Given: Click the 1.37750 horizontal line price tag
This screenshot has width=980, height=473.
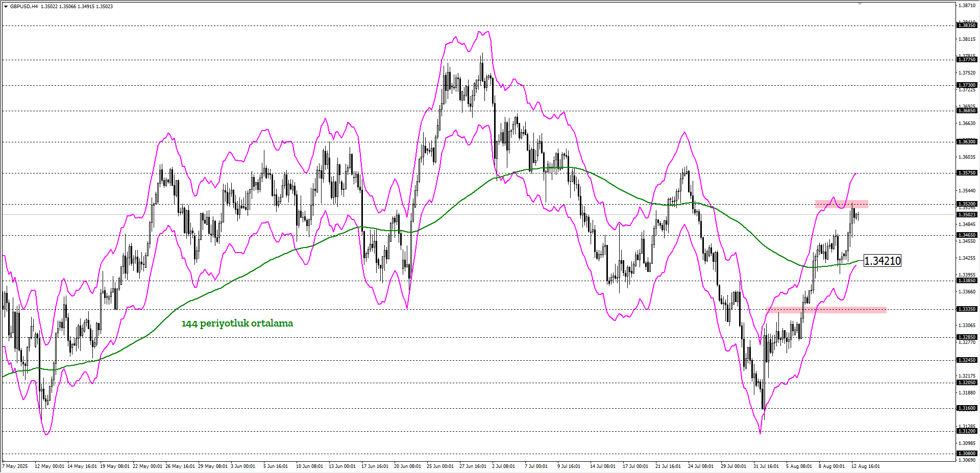Looking at the screenshot, I should tap(967, 60).
